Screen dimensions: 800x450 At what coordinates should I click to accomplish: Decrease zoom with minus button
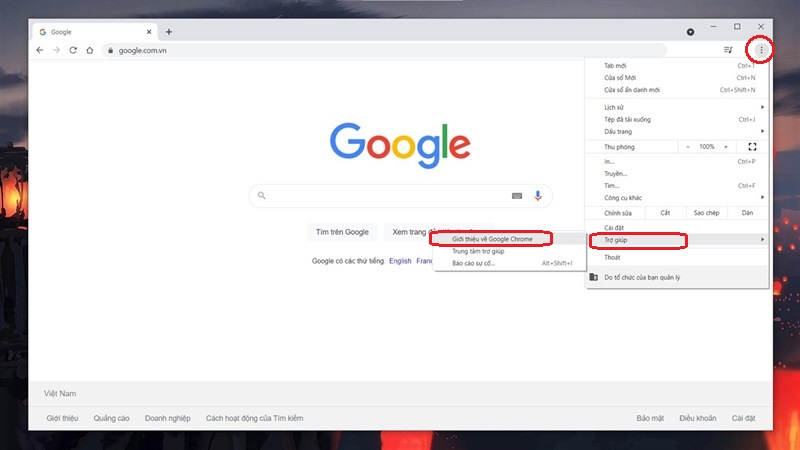coord(688,147)
